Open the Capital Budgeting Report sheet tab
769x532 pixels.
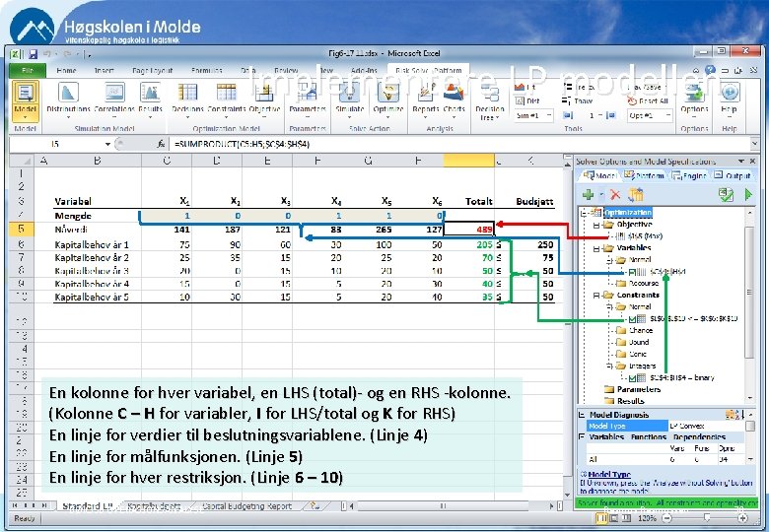coord(246,506)
